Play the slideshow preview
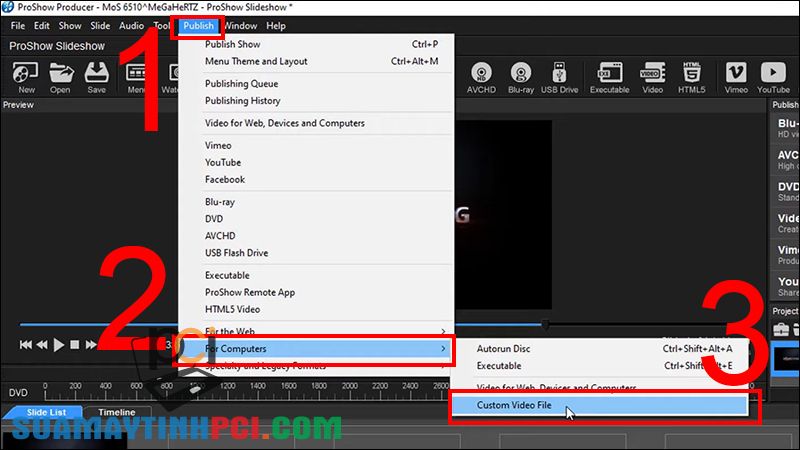Screen dimensions: 800x450 (x=59, y=345)
